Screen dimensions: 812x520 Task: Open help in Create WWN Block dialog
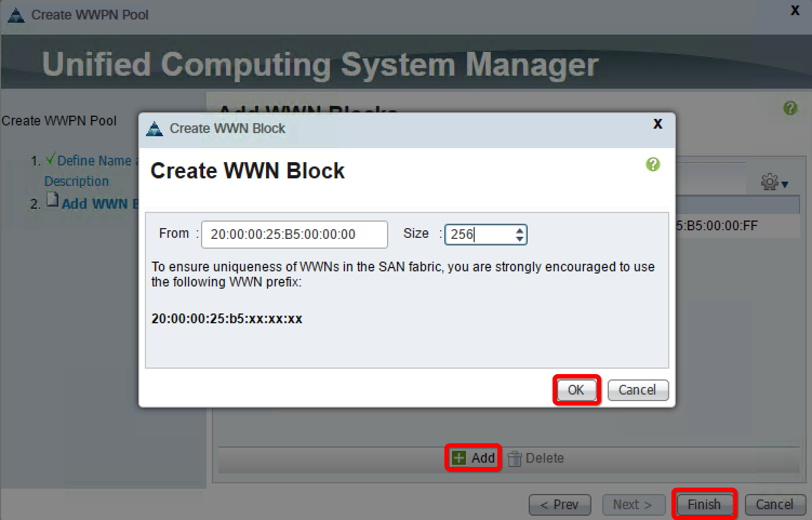coord(653,164)
